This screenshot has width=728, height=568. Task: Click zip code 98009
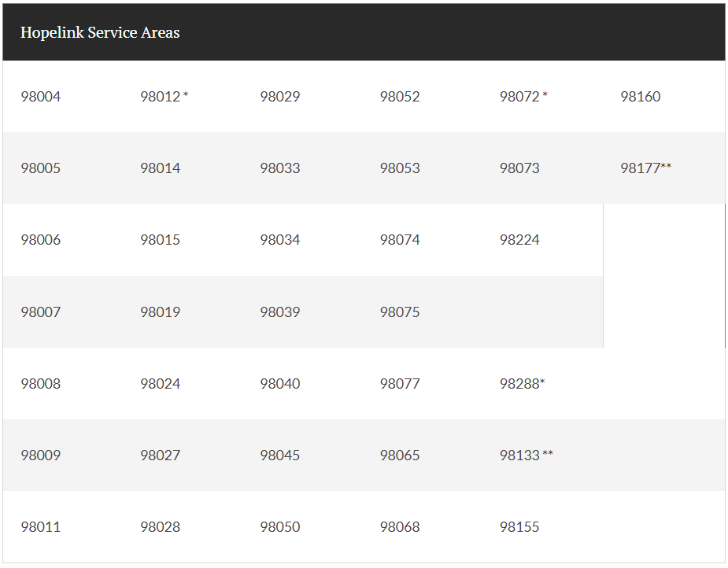click(x=40, y=456)
